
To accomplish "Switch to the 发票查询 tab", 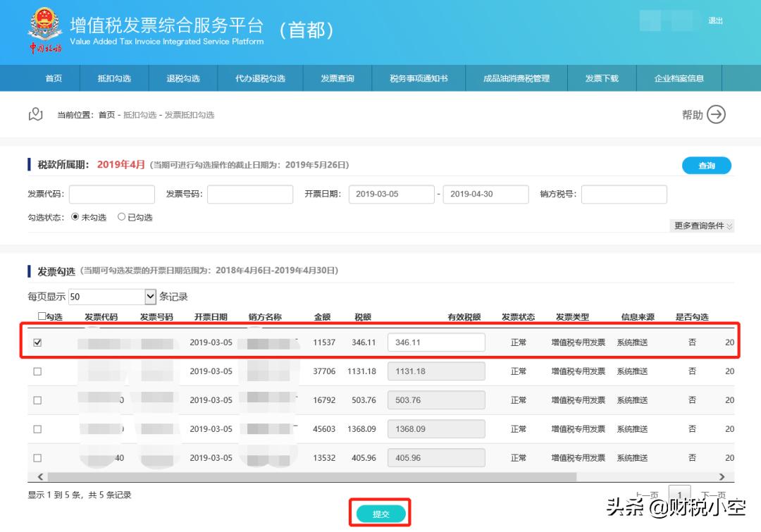I will click(337, 78).
